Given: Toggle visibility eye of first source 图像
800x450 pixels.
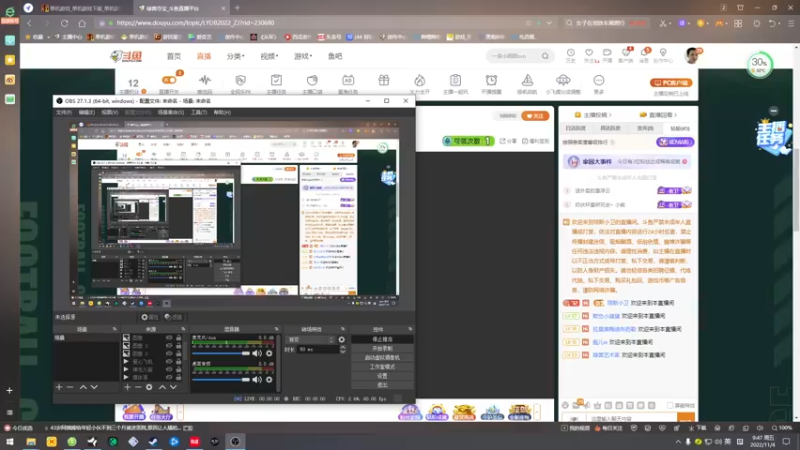Looking at the screenshot, I should pyautogui.click(x=169, y=338).
